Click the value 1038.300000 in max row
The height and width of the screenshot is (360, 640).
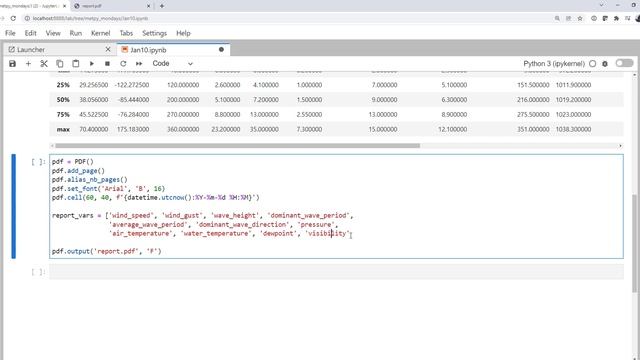coord(573,129)
